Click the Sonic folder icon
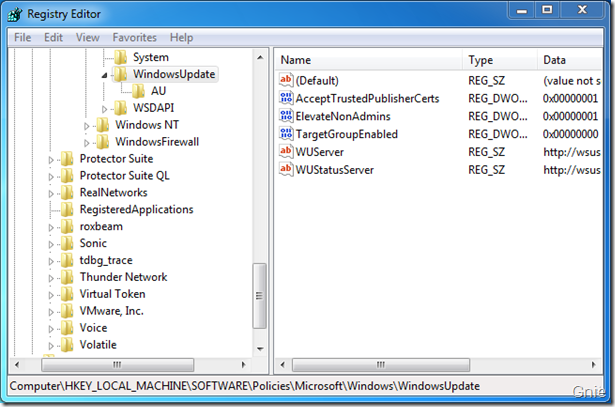The image size is (615, 407). coord(67,243)
